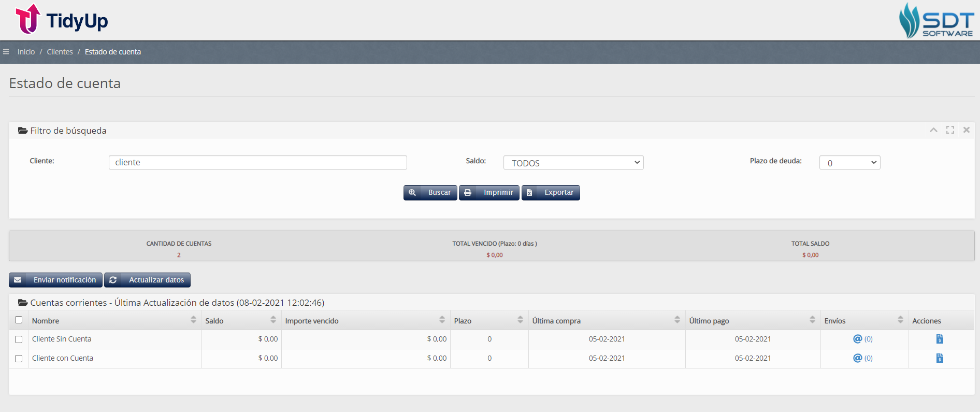This screenshot has height=412, width=980.
Task: Open the hamburger sidebar menu icon
Action: click(6, 52)
